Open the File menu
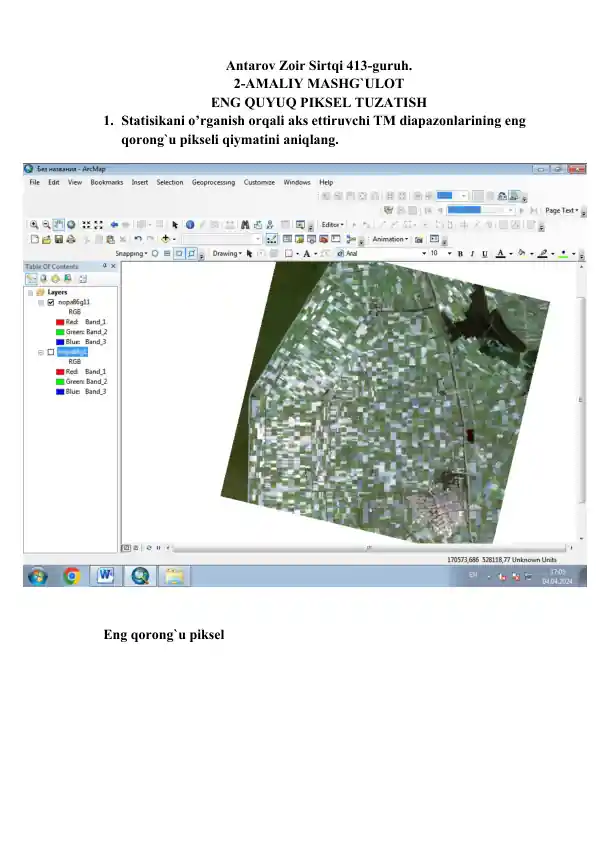The width and height of the screenshot is (596, 842). (34, 183)
